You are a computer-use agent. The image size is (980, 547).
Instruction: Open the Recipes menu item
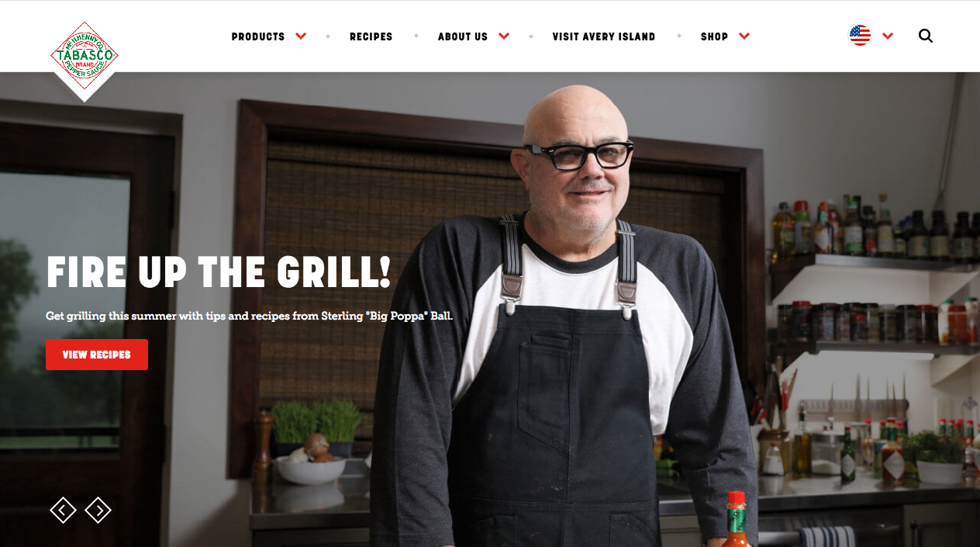tap(371, 36)
